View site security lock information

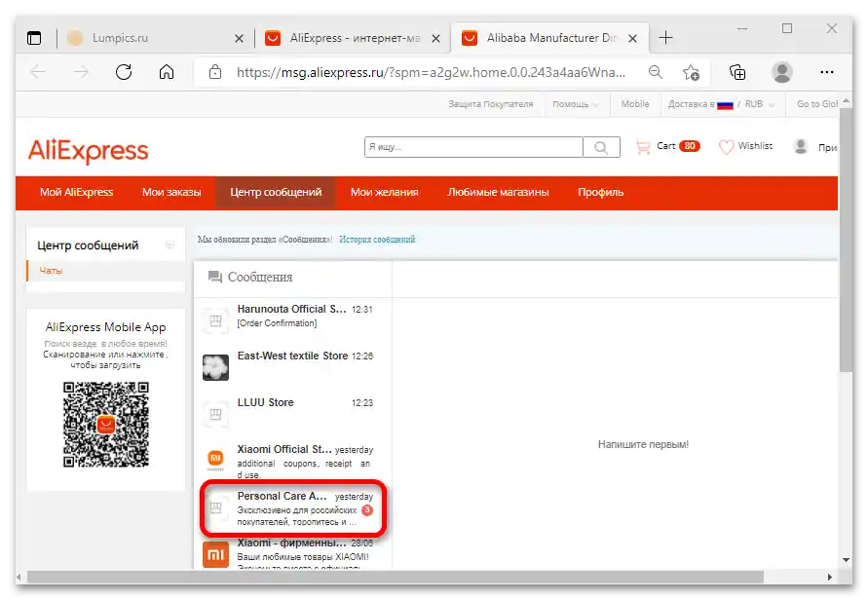tap(215, 72)
